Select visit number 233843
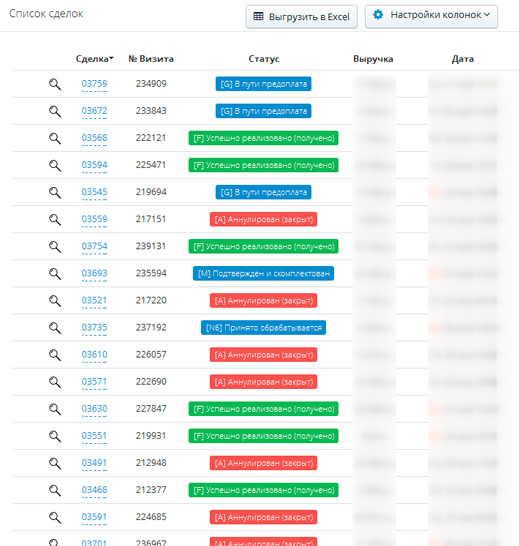This screenshot has width=519, height=546. point(151,111)
